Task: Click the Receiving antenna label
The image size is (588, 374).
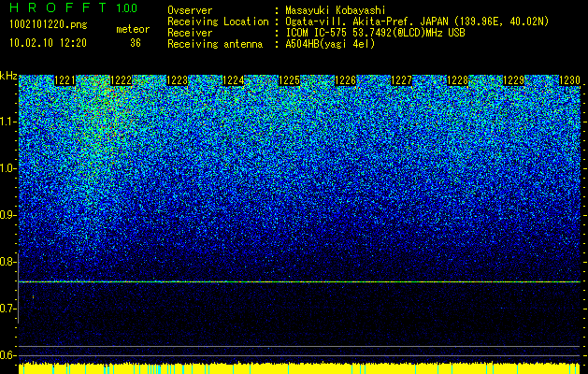Action: click(x=215, y=44)
